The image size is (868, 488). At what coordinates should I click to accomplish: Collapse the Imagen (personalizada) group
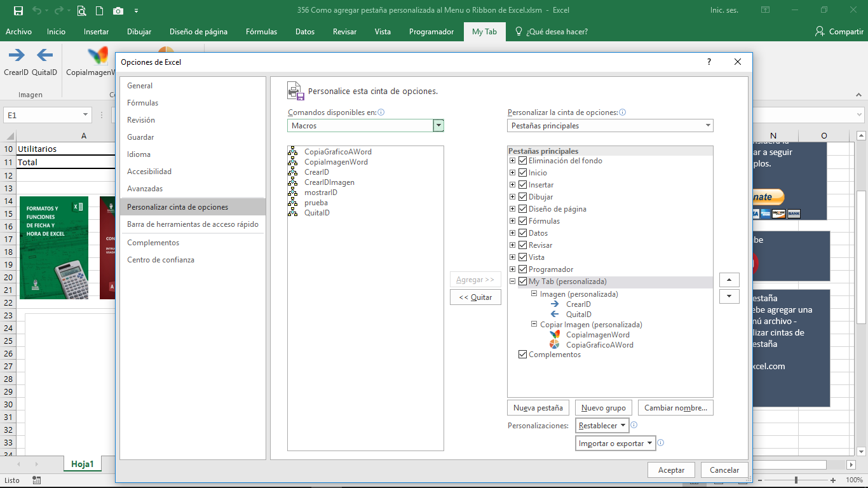point(534,294)
